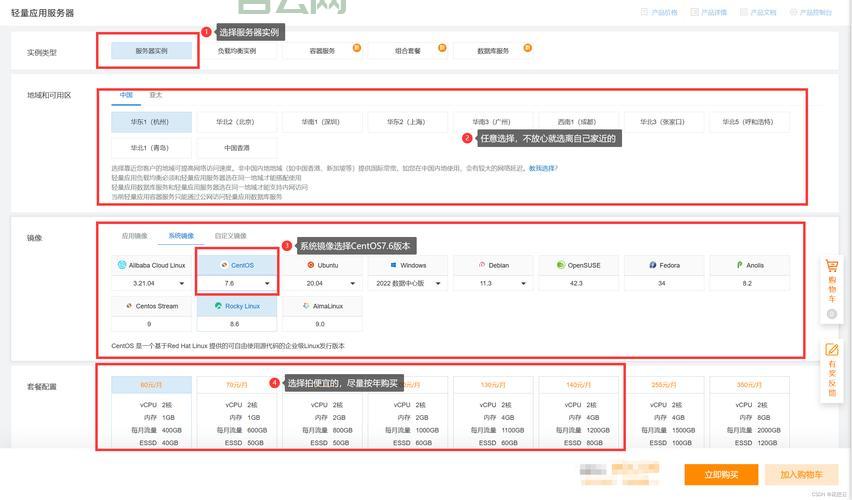852x500 pixels.
Task: Click the 加入购物车 button
Action: (801, 474)
